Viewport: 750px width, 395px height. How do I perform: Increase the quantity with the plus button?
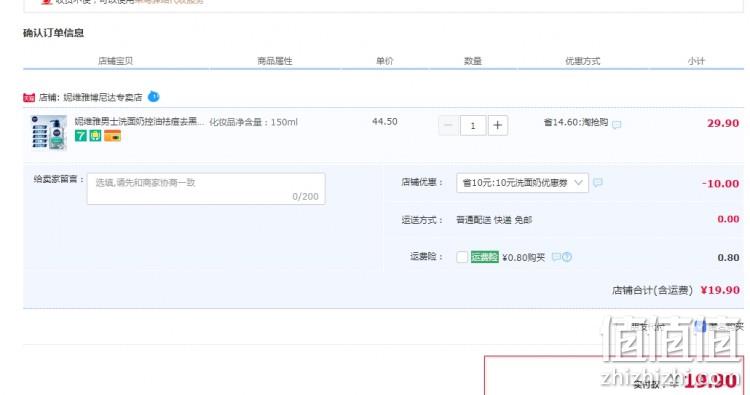[x=497, y=125]
